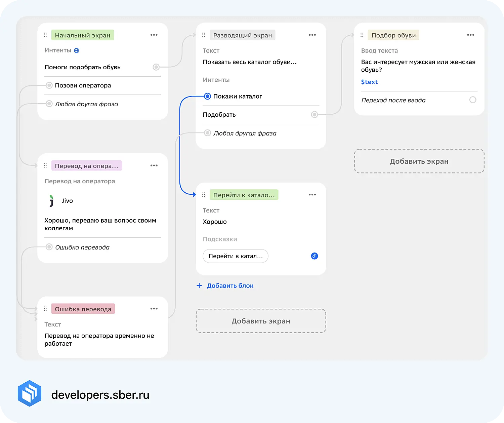This screenshot has width=504, height=423.
Task: Select the Подобрать intent item
Action: point(219,115)
